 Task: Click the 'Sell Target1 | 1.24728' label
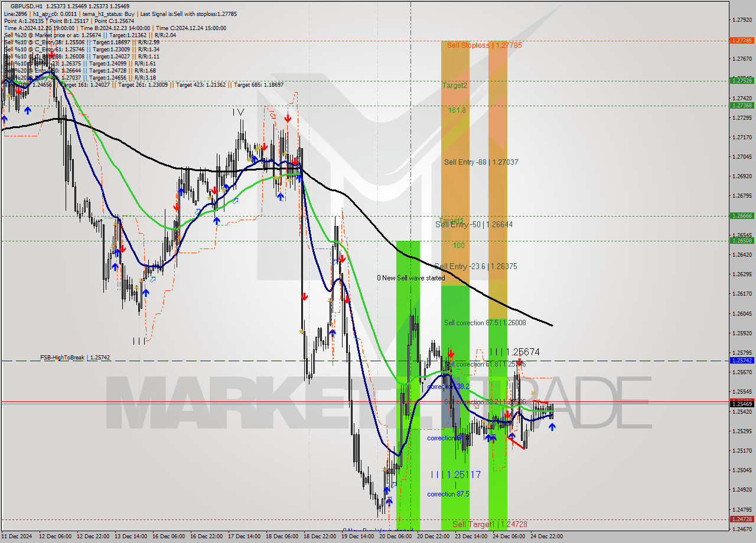(x=490, y=524)
